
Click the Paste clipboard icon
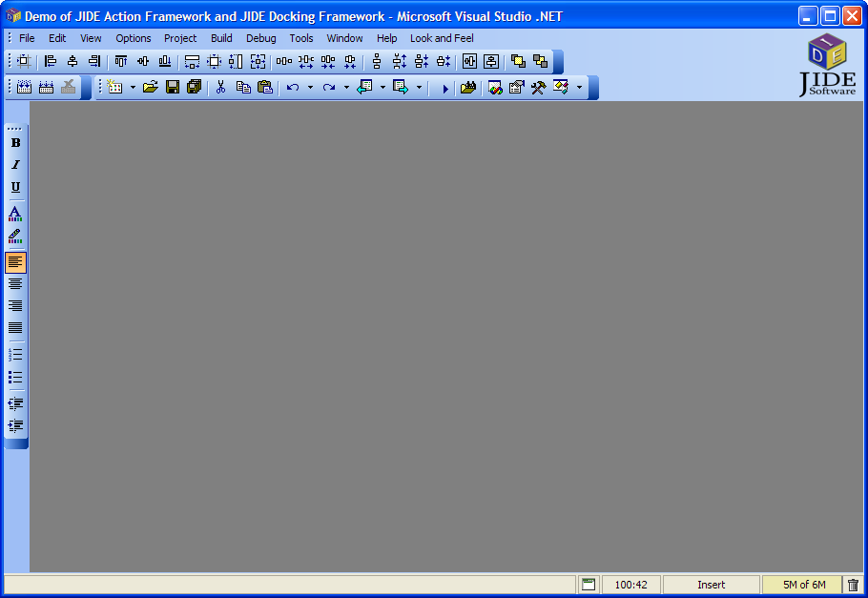265,87
